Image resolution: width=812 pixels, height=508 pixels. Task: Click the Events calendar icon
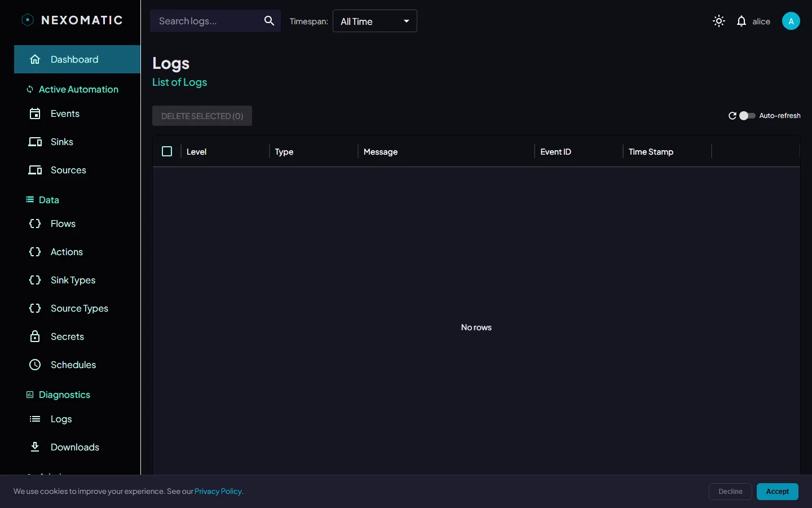[x=35, y=113]
